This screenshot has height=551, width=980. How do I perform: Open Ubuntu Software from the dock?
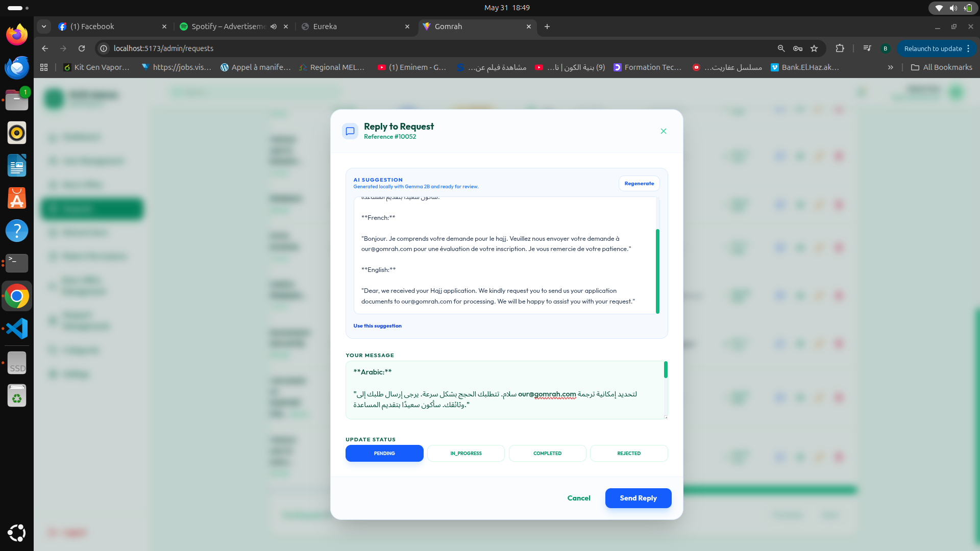tap(17, 198)
